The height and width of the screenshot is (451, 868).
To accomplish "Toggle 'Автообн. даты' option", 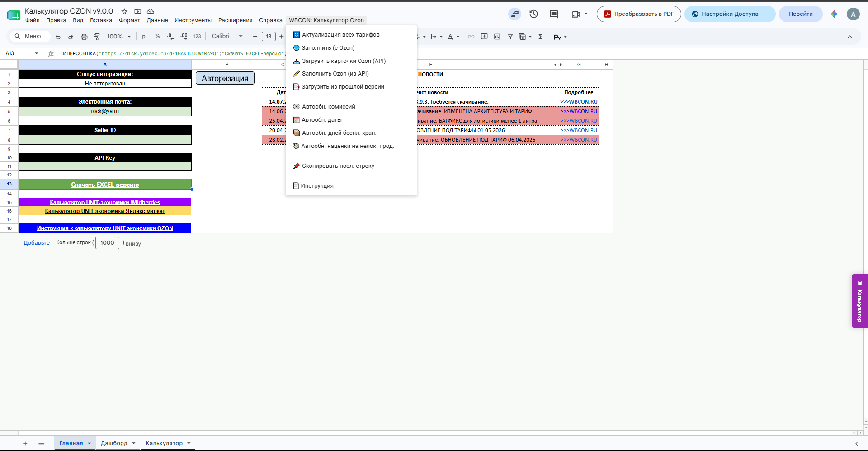I will 351,120.
